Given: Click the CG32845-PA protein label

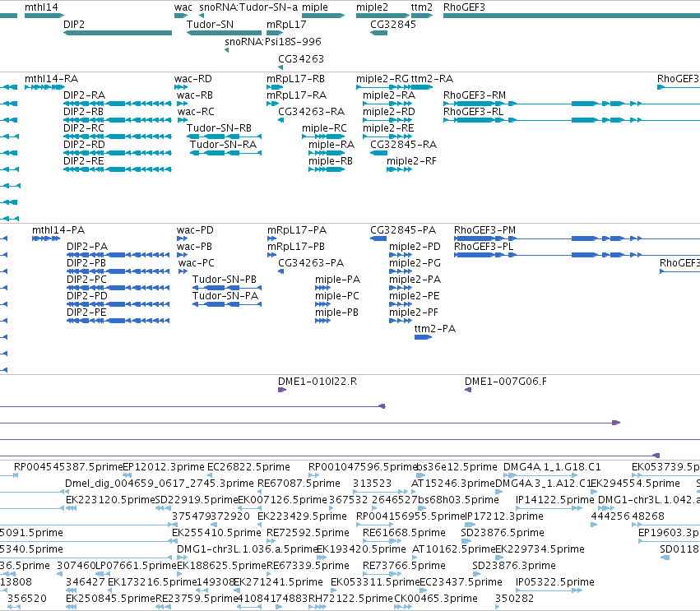Looking at the screenshot, I should click(x=403, y=230).
